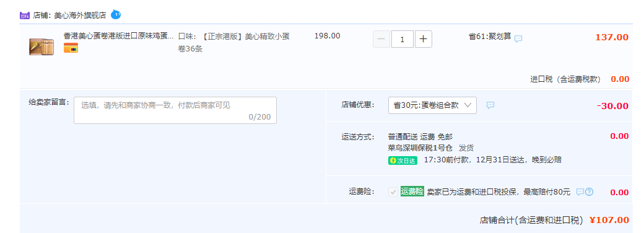Click the comment icon beside store discount dropdown
Screen dimensions: 644x233
pyautogui.click(x=490, y=105)
